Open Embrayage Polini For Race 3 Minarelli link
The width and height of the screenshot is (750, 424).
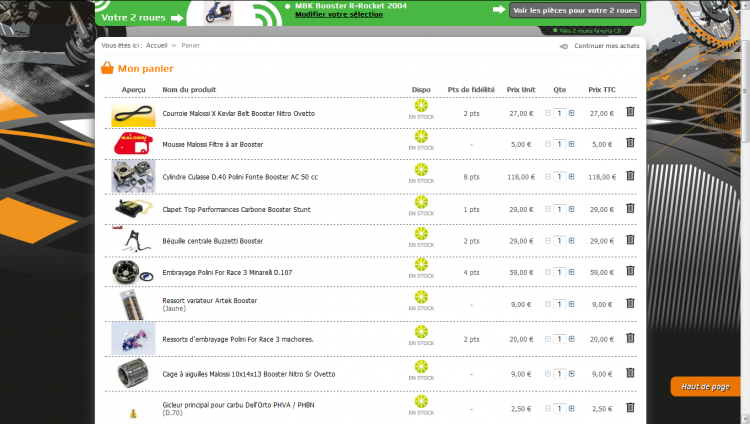pos(227,272)
